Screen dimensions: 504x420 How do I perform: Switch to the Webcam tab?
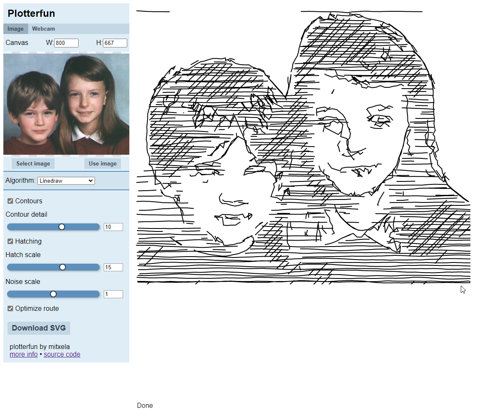(x=43, y=29)
